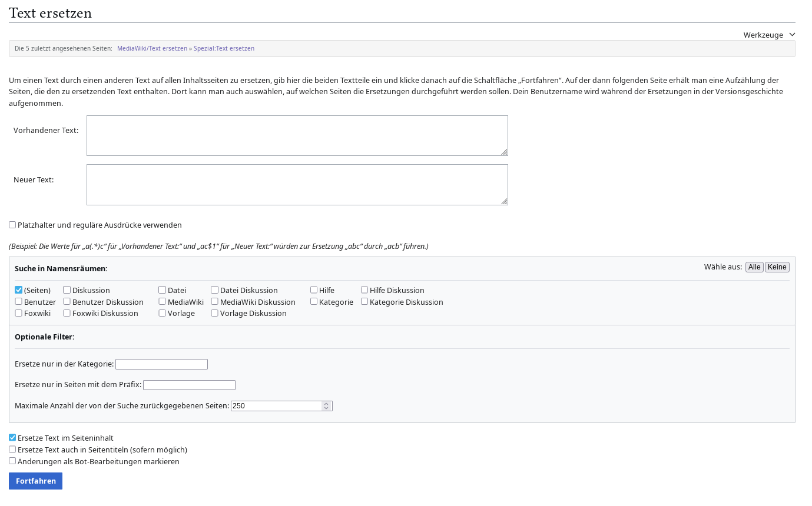Click the maximale Anzahl spinner arrows
812x506 pixels.
[x=326, y=406]
